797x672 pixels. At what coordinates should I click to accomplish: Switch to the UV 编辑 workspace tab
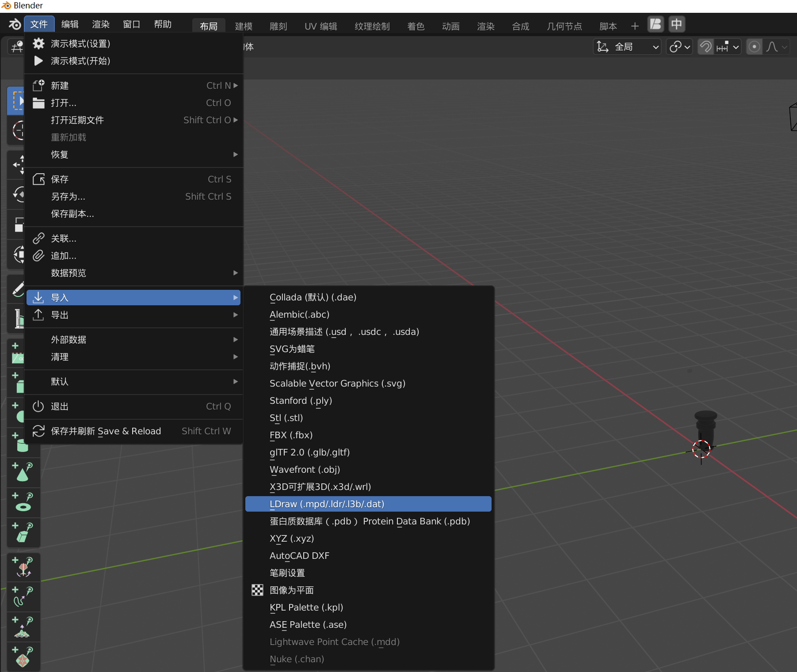coord(321,27)
